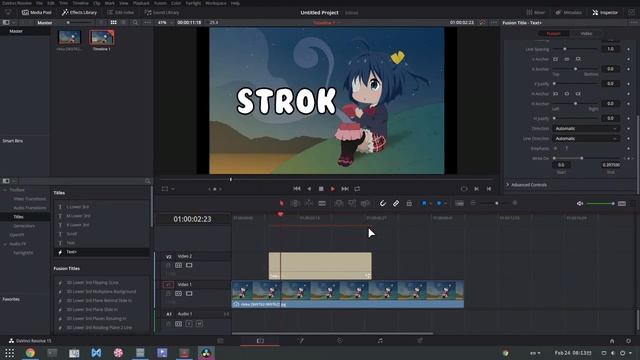The width and height of the screenshot is (640, 360).
Task: Click the Line Spacing value field
Action: [x=610, y=49]
